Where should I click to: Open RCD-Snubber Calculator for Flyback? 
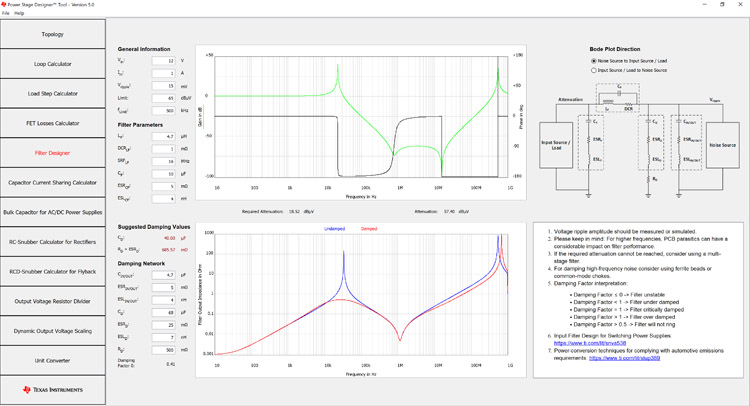pos(53,271)
